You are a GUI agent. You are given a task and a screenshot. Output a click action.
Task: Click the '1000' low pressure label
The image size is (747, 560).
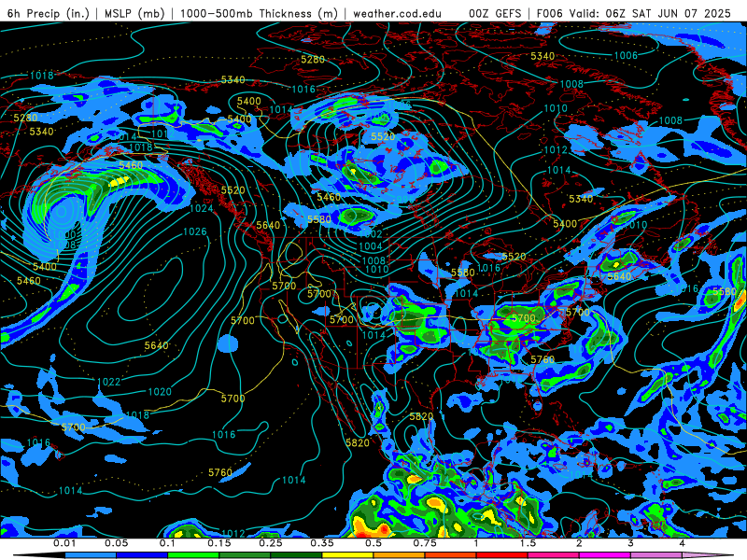pos(63,235)
